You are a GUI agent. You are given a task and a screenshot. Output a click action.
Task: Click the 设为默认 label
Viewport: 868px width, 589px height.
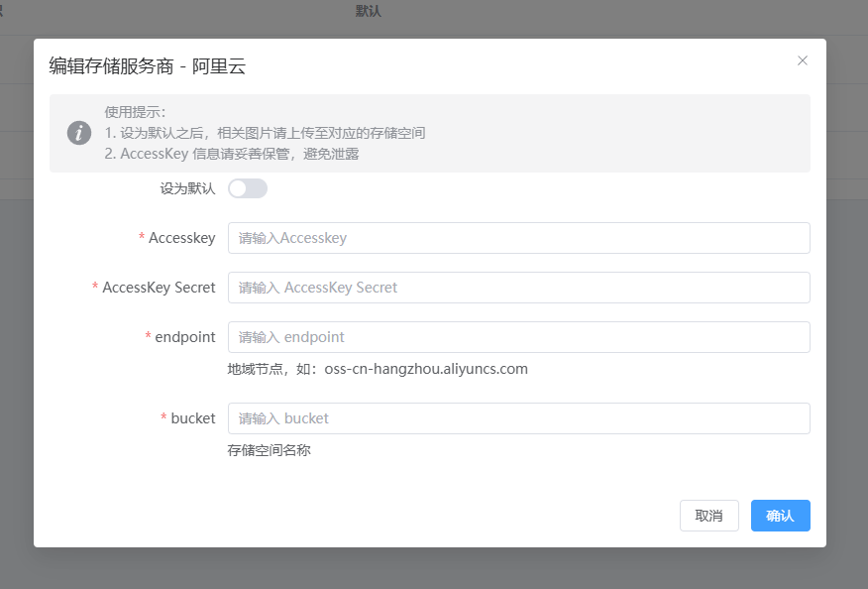coord(187,189)
